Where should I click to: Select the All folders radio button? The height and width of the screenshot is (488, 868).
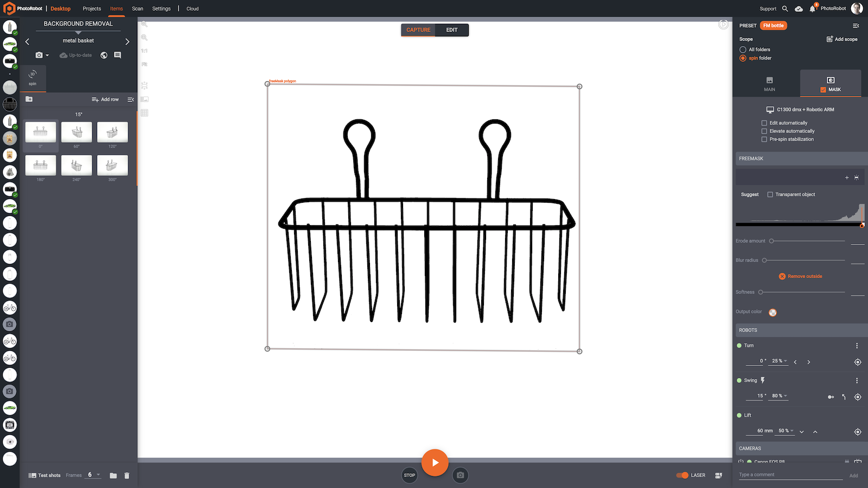[742, 49]
